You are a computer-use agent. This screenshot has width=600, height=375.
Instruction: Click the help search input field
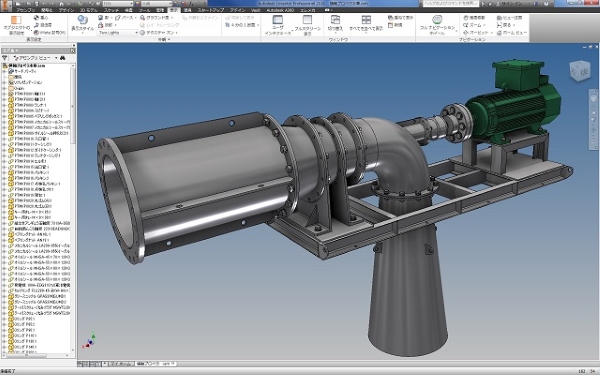(x=450, y=3)
